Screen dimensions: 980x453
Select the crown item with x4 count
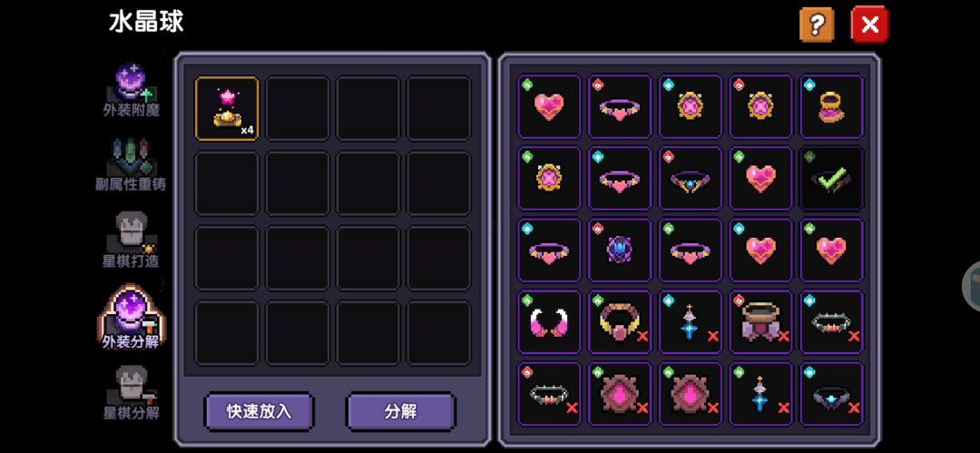coord(227,108)
